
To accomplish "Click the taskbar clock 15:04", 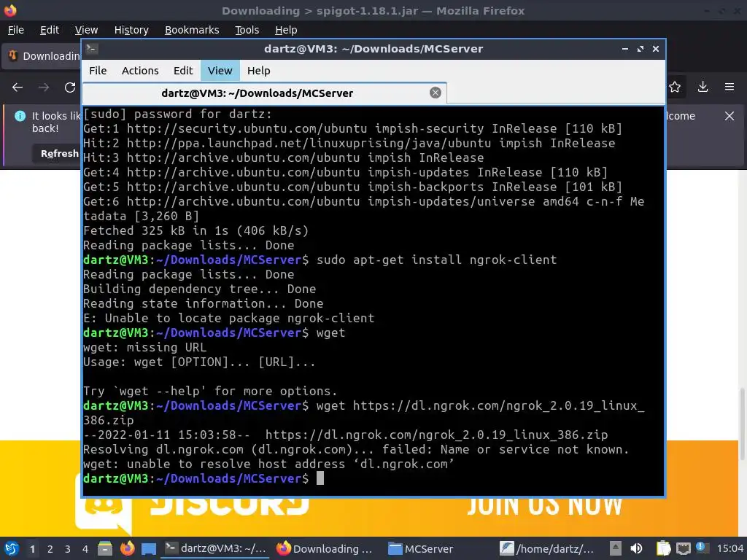I will click(729, 548).
